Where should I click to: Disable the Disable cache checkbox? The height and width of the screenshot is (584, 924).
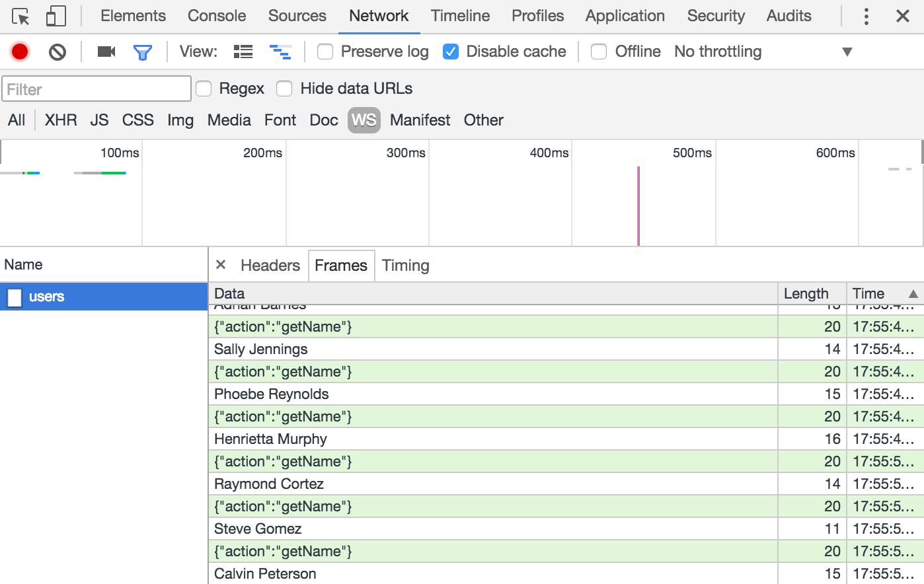pyautogui.click(x=451, y=51)
